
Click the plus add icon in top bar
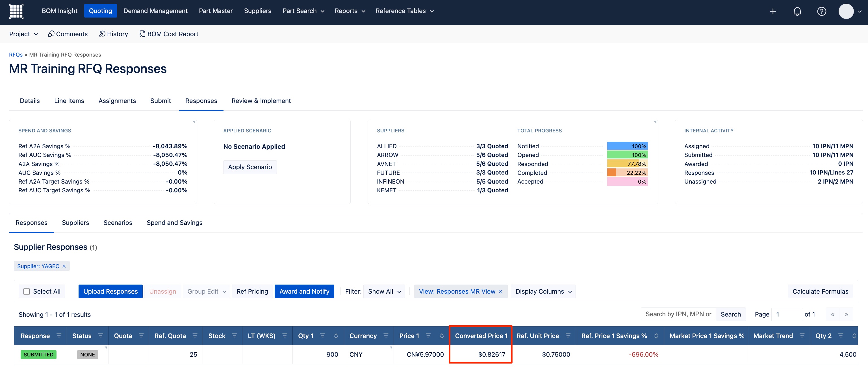[773, 12]
